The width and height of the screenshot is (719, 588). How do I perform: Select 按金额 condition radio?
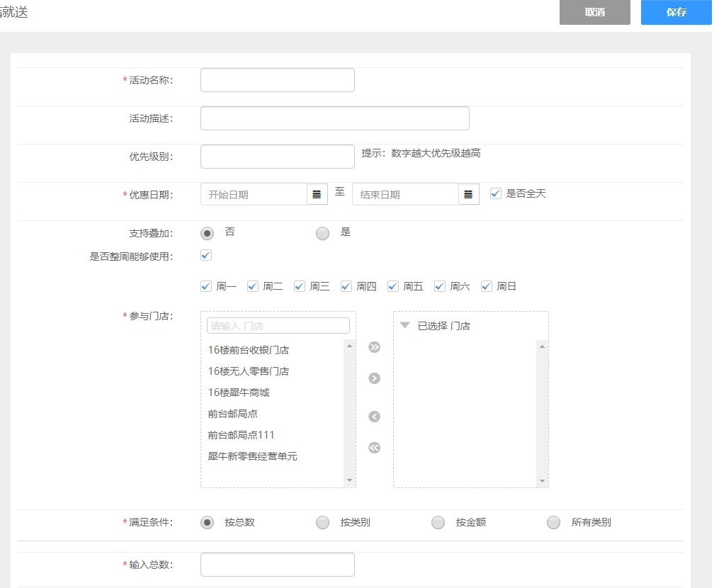[x=438, y=522]
